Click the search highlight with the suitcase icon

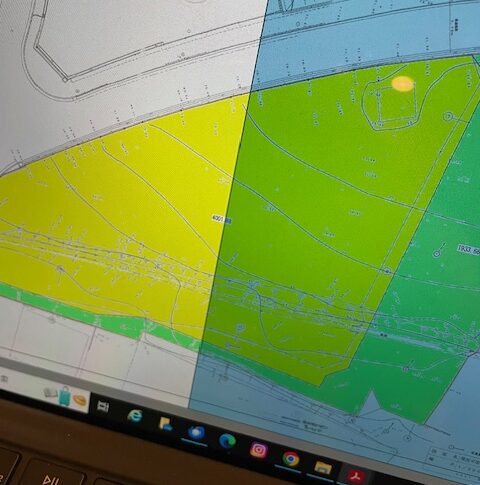(65, 397)
